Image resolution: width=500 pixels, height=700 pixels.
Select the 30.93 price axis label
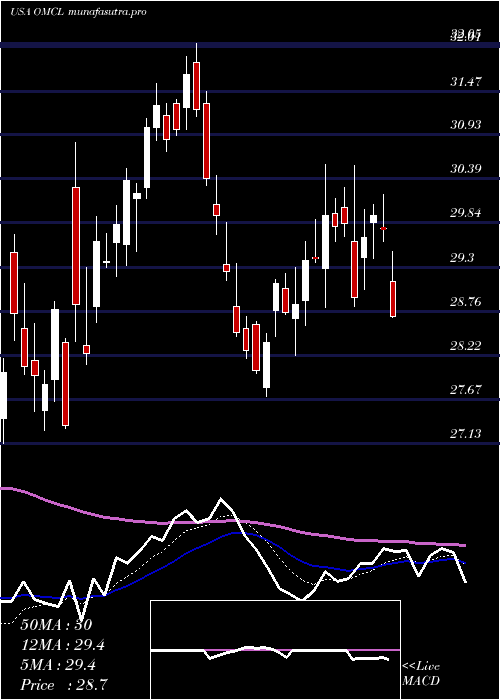click(x=466, y=124)
